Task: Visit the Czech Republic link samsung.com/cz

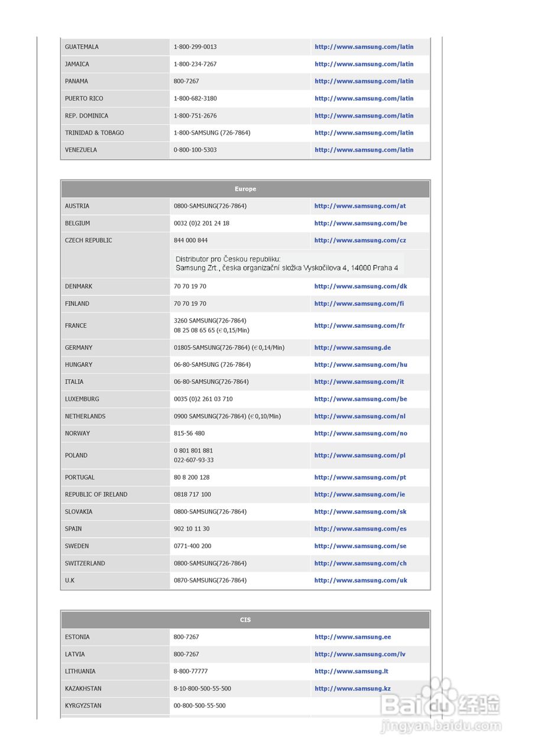Action: tap(360, 240)
